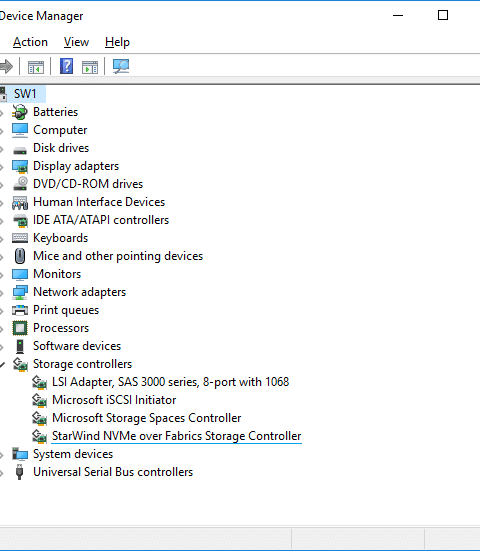This screenshot has width=480, height=551.
Task: Click the Forward arrow toolbar icon
Action: [x=6, y=66]
